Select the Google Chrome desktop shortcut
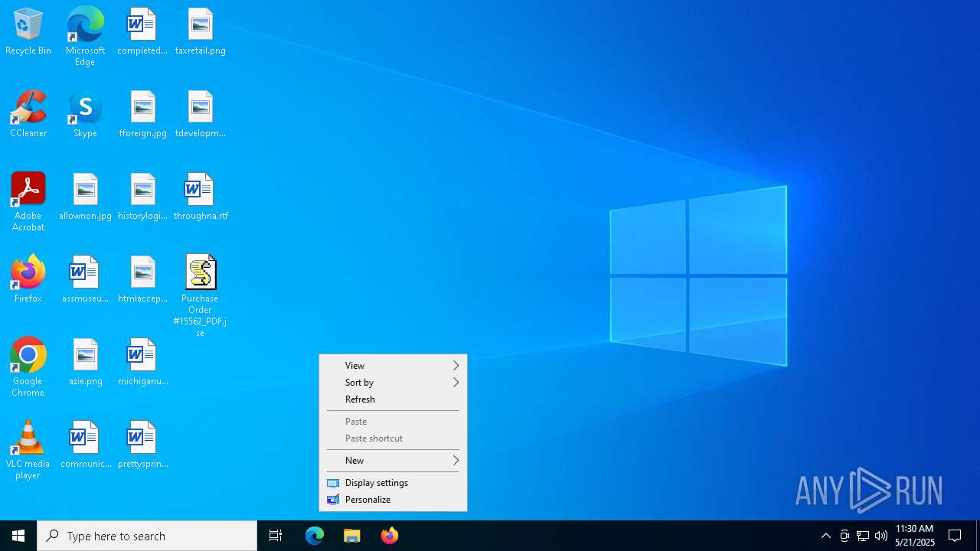This screenshot has height=551, width=980. click(28, 367)
